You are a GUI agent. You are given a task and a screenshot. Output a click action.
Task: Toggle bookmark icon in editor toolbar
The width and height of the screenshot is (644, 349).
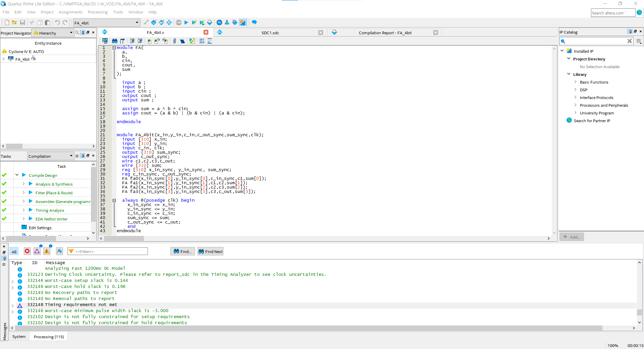point(149,41)
